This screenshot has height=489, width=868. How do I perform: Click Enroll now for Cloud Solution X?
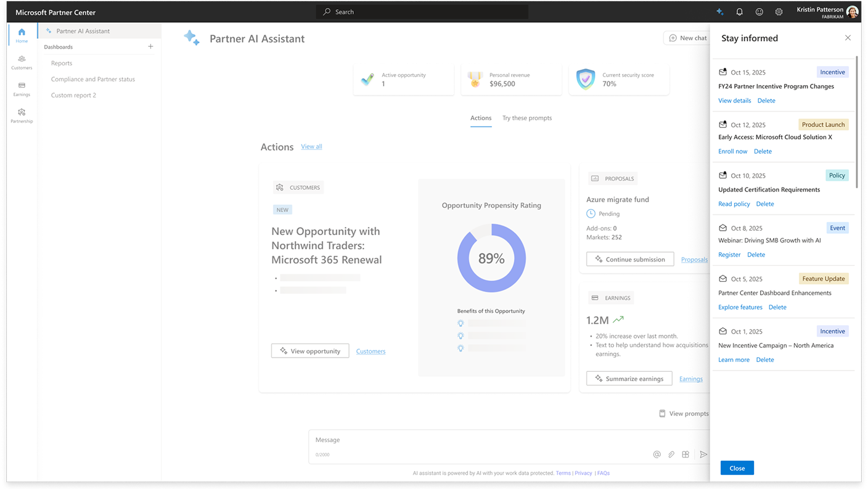pyautogui.click(x=732, y=151)
